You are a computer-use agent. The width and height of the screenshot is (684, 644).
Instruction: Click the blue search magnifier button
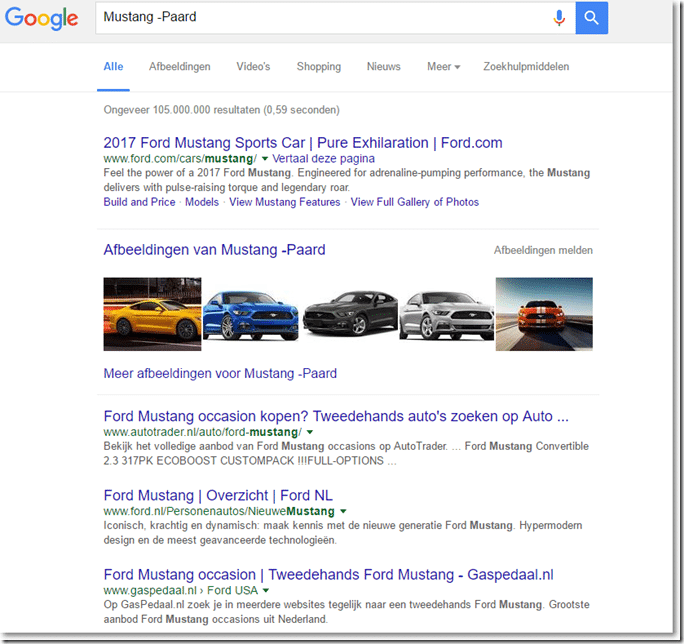[x=592, y=18]
